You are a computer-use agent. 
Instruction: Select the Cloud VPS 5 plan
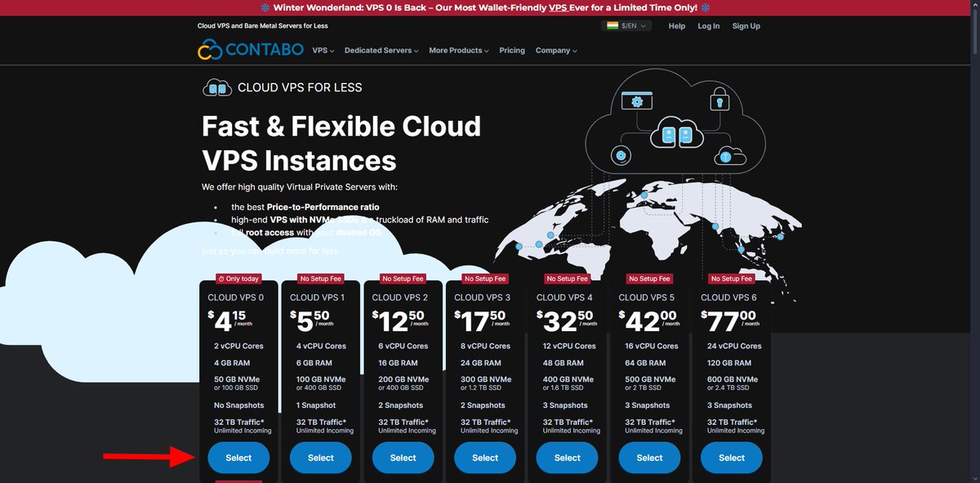[x=650, y=458]
